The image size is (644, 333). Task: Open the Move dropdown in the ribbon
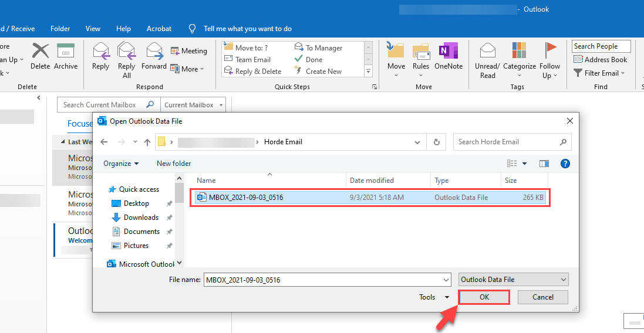pyautogui.click(x=396, y=60)
